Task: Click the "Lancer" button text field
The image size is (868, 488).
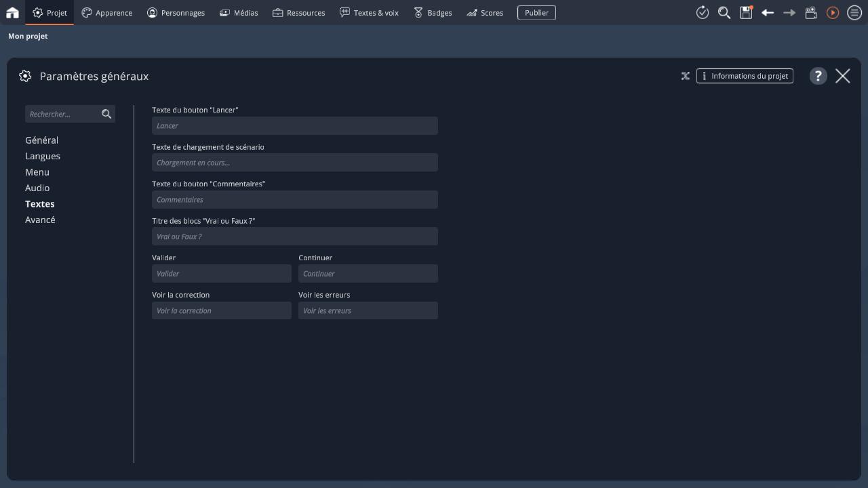Action: tap(295, 125)
